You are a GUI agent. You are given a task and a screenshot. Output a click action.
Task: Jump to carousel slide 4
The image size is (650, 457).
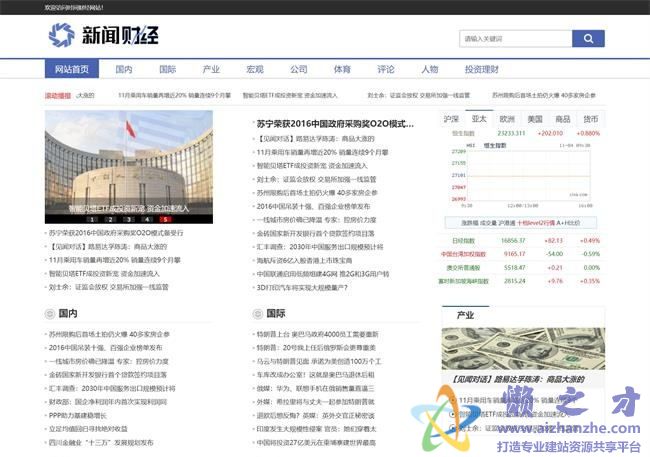click(147, 219)
